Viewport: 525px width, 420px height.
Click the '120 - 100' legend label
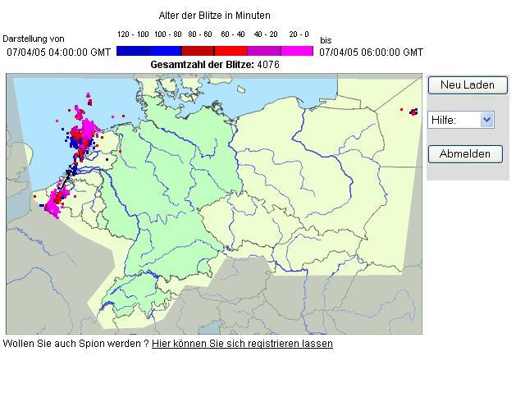(x=133, y=34)
